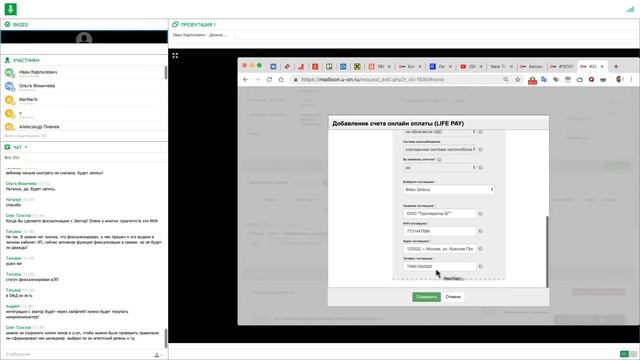640x360 pixels.
Task: Click the supplier name field ООО "Туроператор БГ"
Action: [440, 213]
